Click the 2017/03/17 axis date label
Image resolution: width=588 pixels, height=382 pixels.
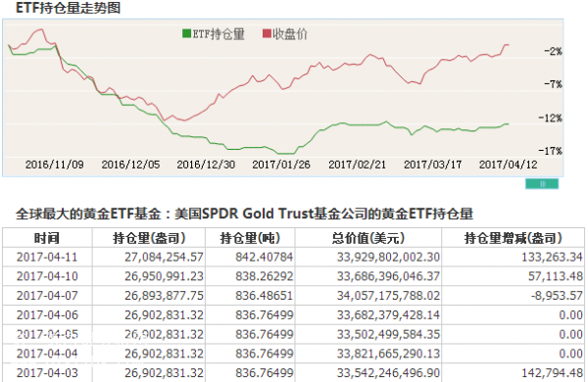[433, 165]
